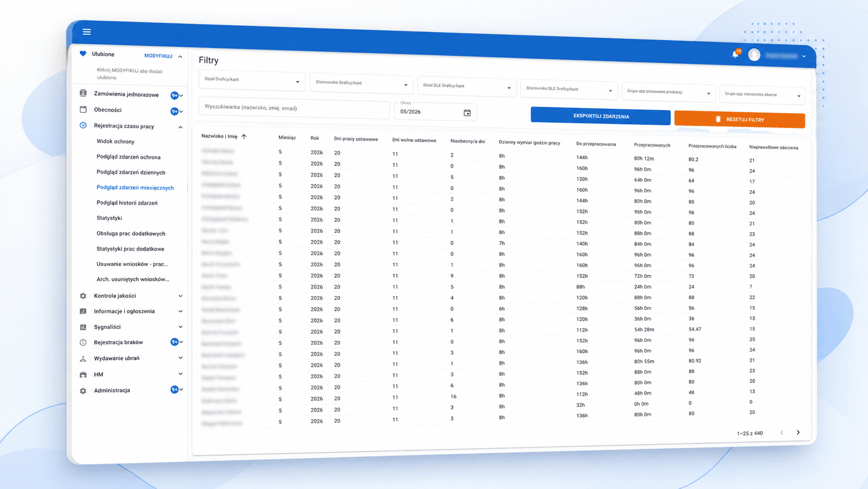Collapse the Ulubione section
The width and height of the screenshot is (868, 489).
coord(180,56)
